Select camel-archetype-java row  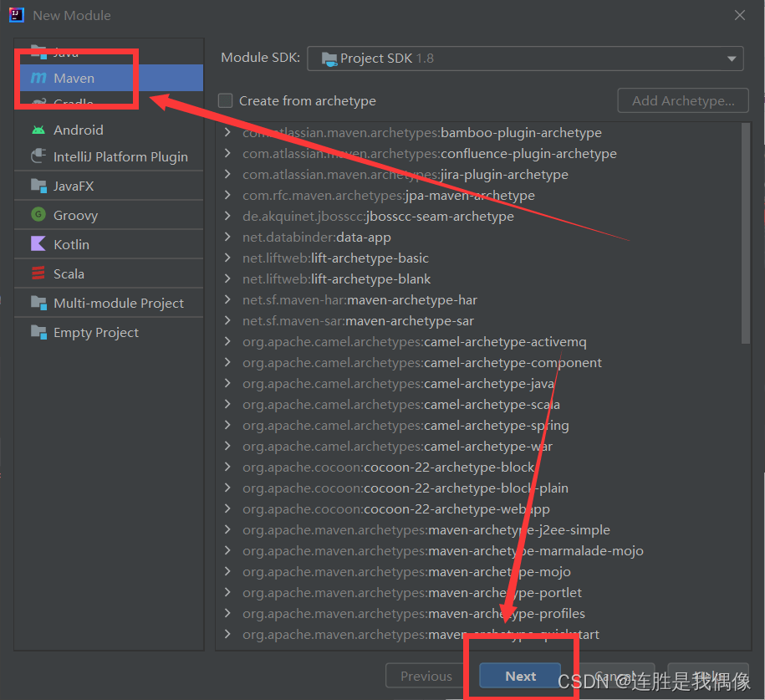tap(479, 384)
